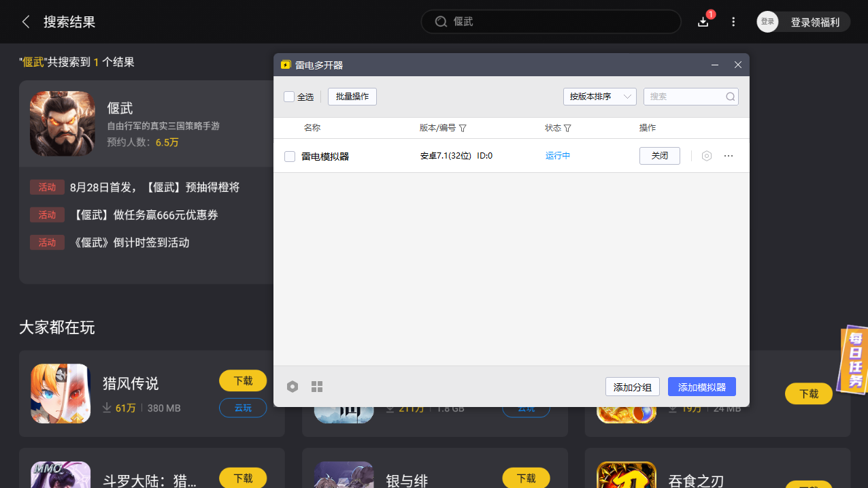Click the settings gear at multi-opener bottom left
The width and height of the screenshot is (868, 488).
pos(293,386)
